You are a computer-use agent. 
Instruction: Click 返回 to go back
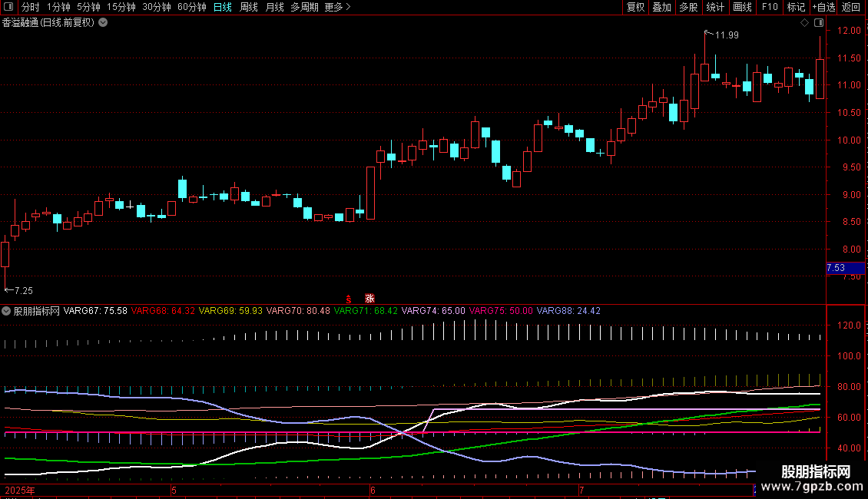(851, 7)
